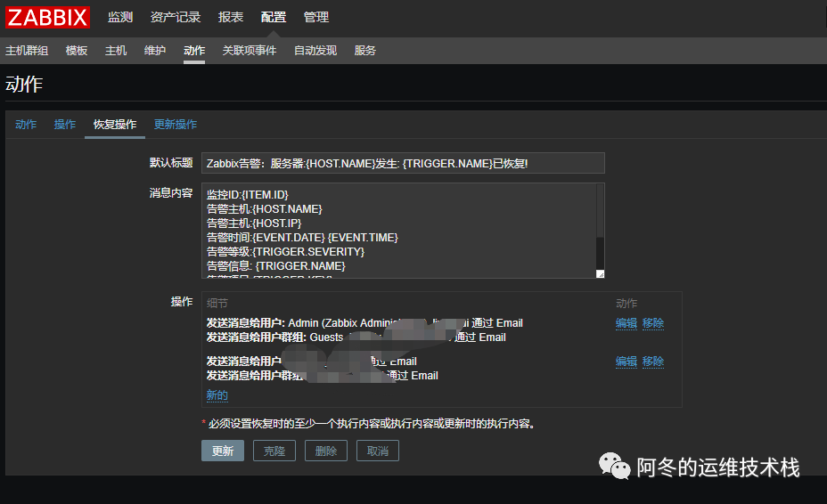Remove the Admin user operation
Image resolution: width=827 pixels, height=504 pixels.
(653, 323)
